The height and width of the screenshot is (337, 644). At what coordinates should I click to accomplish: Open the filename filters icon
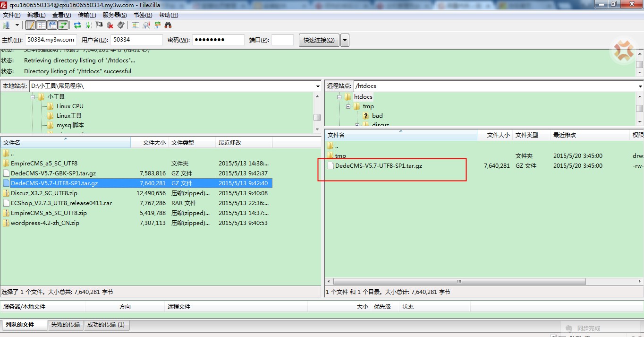(x=136, y=25)
